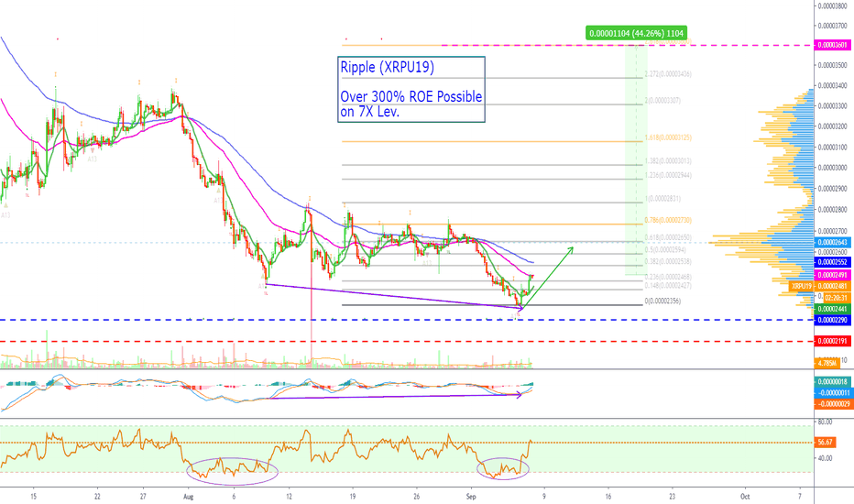Viewport: 854px width, 504px height.
Task: Click the 56.67 RSI value label
Action: pyautogui.click(x=825, y=442)
